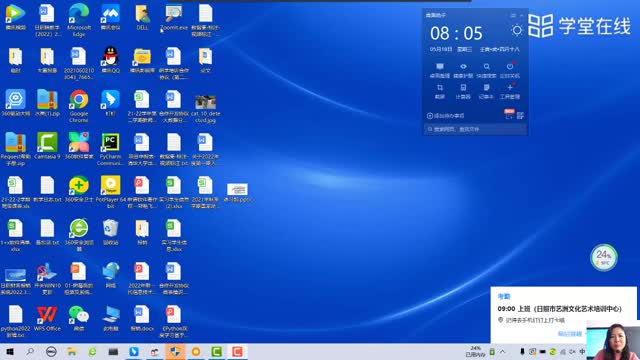This screenshot has width=640, height=360.
Task: Open the Windows Start menu
Action: click(x=9, y=352)
